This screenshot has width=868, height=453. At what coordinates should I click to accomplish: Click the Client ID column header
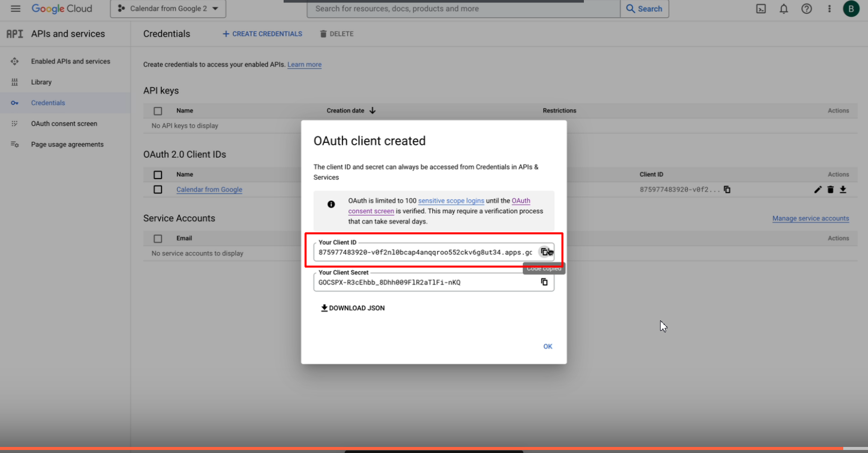pos(651,174)
